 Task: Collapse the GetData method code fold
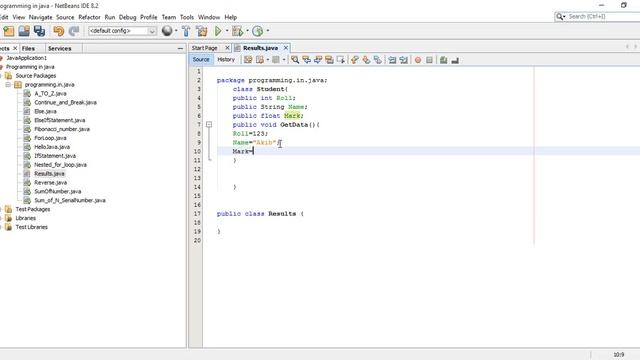click(x=209, y=124)
